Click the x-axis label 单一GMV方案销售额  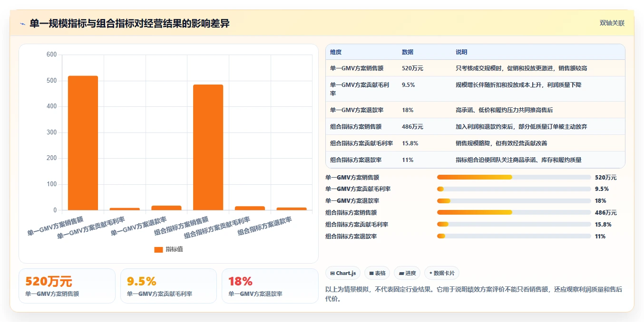click(55, 226)
